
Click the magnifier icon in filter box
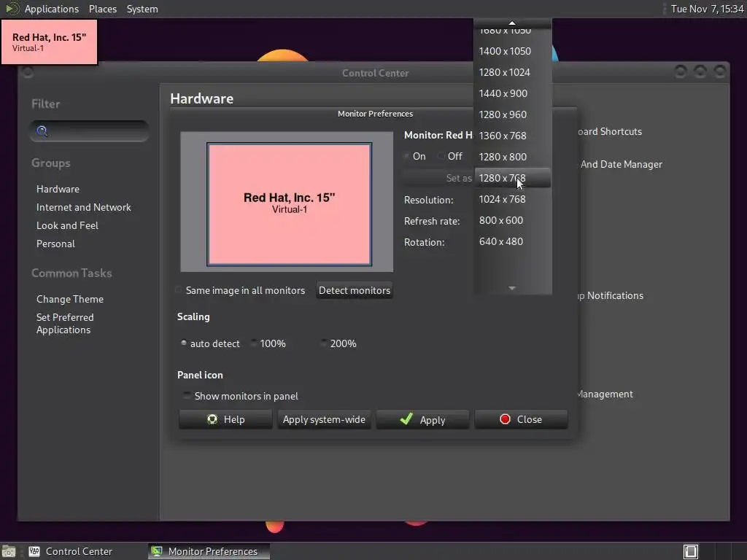click(42, 131)
